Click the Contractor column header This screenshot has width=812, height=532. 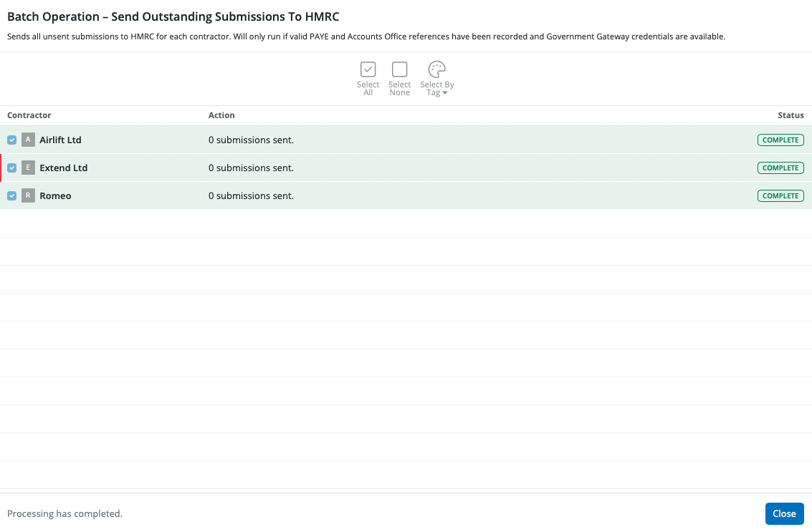pos(29,115)
